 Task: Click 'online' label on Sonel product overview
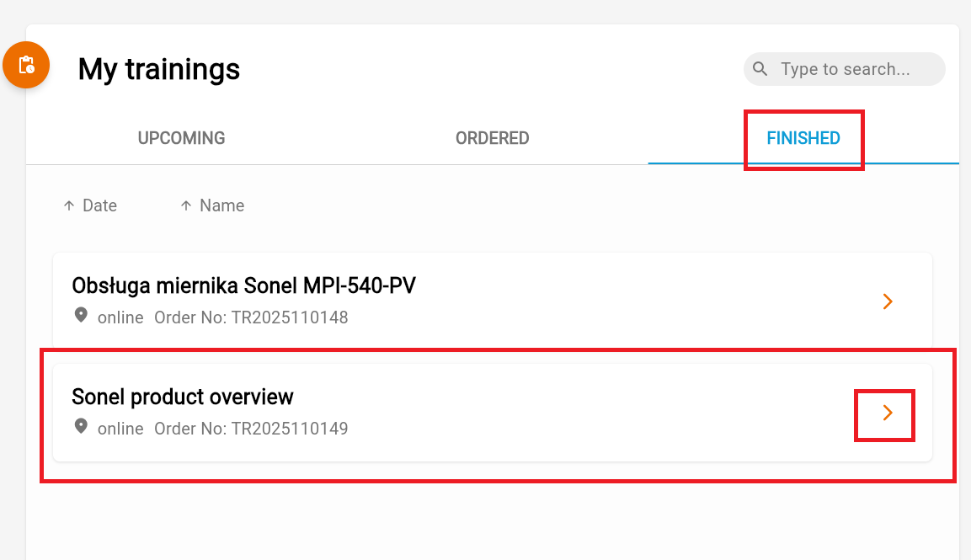120,429
